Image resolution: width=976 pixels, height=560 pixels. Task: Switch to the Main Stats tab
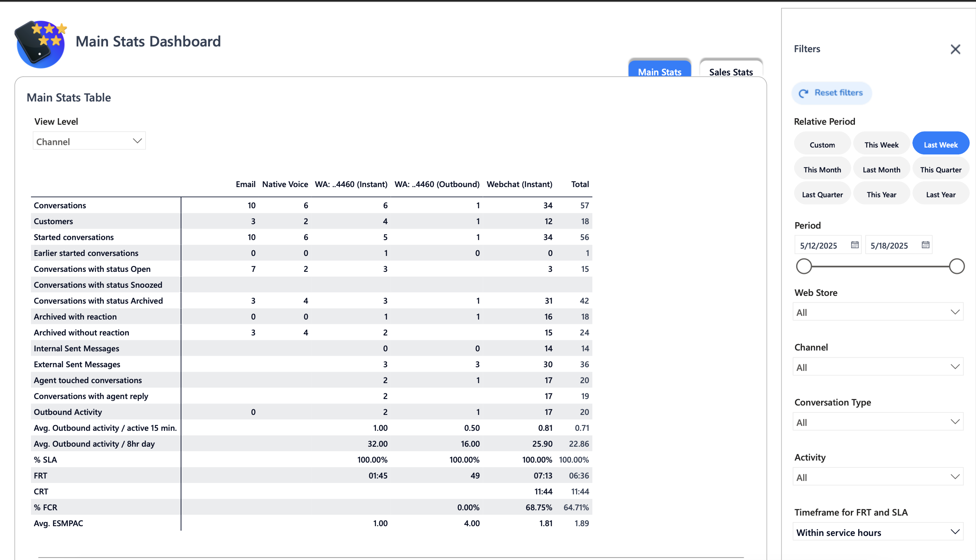pos(659,72)
